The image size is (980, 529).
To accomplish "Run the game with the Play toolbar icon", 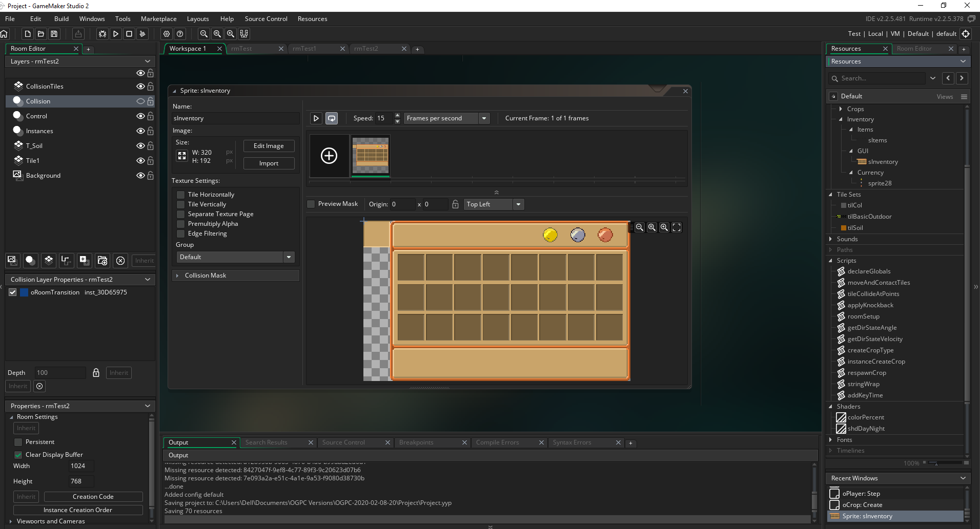I will (116, 34).
